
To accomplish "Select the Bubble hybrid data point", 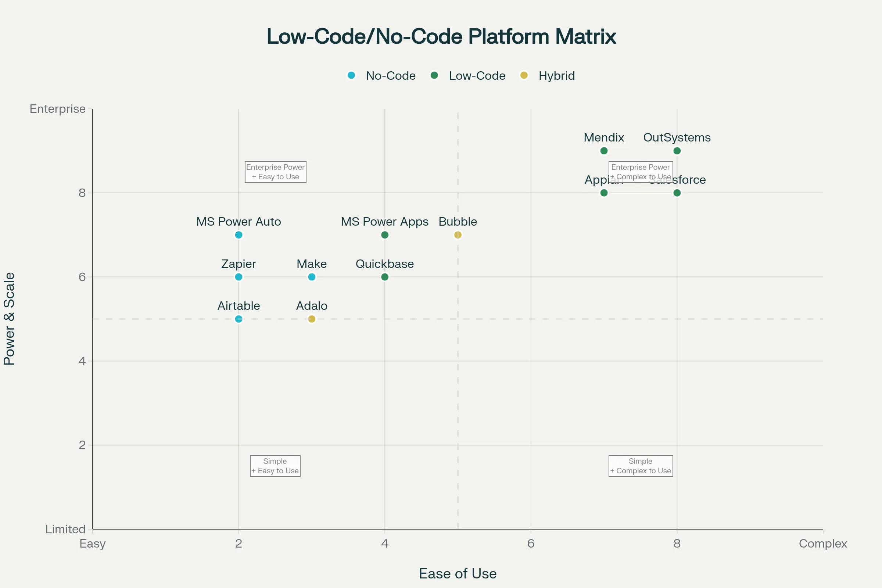I will 458,235.
